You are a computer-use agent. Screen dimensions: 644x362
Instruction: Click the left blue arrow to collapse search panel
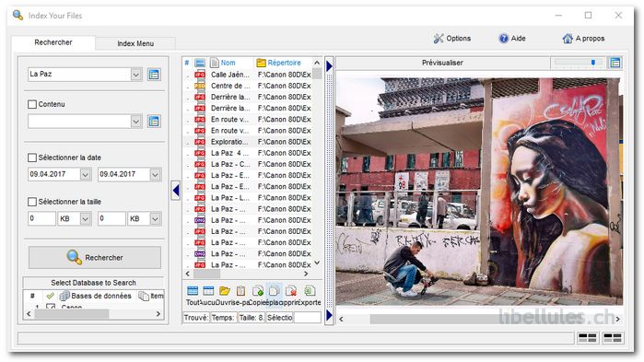coord(176,191)
